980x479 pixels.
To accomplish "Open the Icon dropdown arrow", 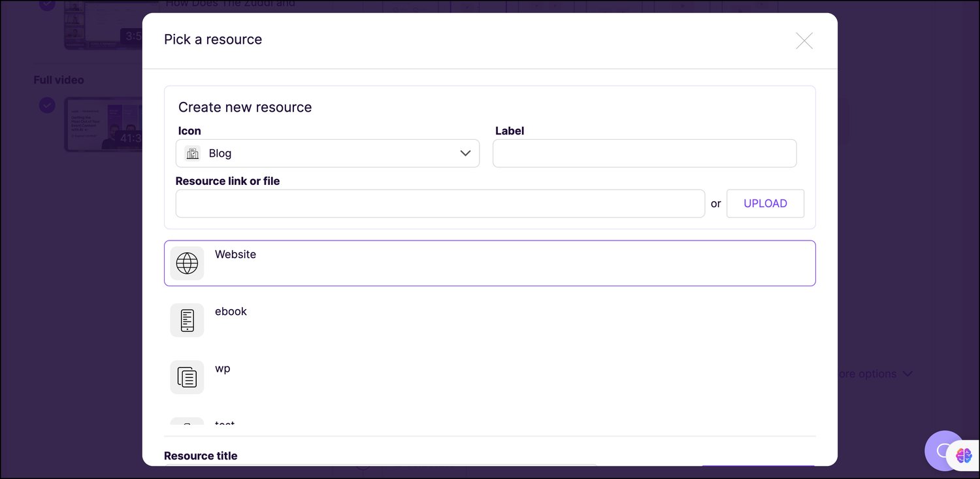I will [x=465, y=153].
